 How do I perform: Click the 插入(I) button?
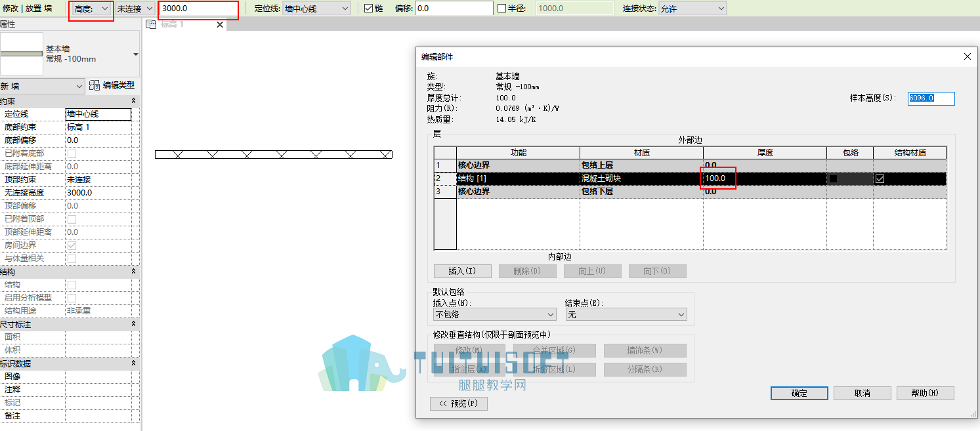[461, 271]
